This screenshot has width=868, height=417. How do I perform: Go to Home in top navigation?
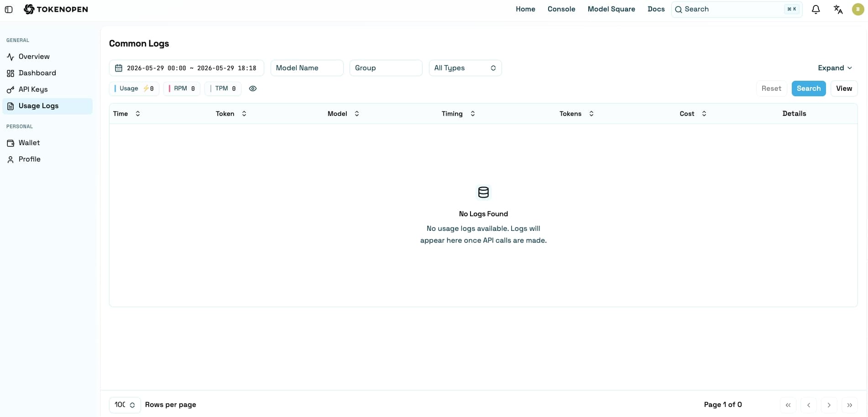pyautogui.click(x=525, y=9)
